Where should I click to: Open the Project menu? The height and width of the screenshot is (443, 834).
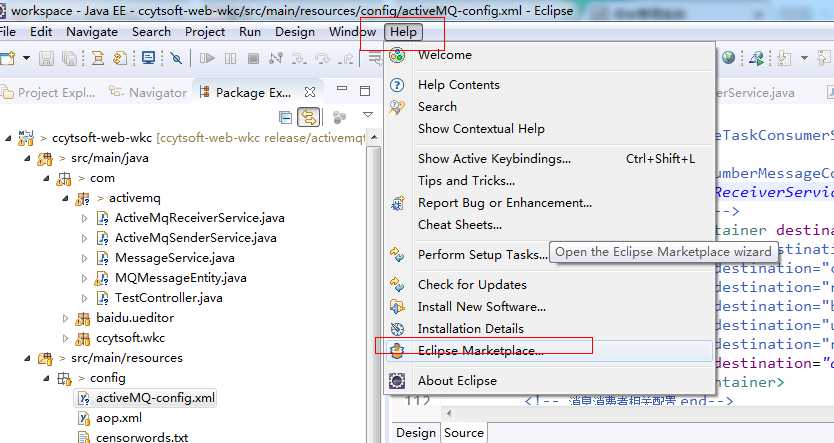point(205,32)
